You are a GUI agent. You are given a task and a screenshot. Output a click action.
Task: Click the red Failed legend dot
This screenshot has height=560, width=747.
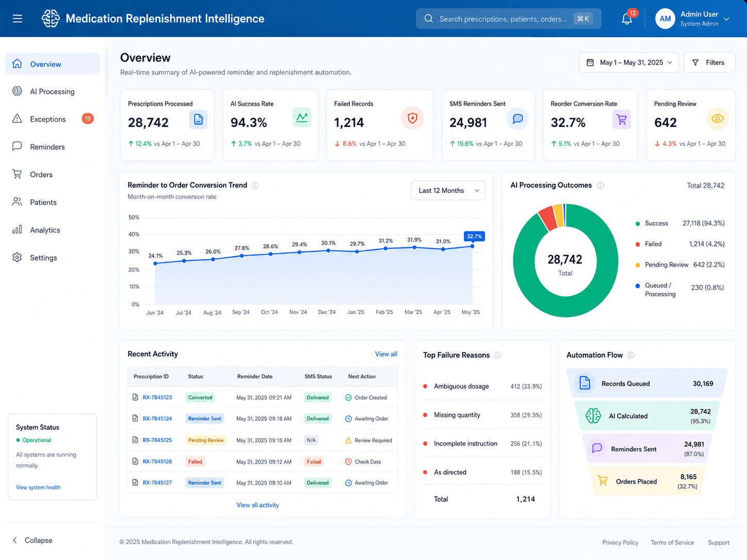[638, 244]
